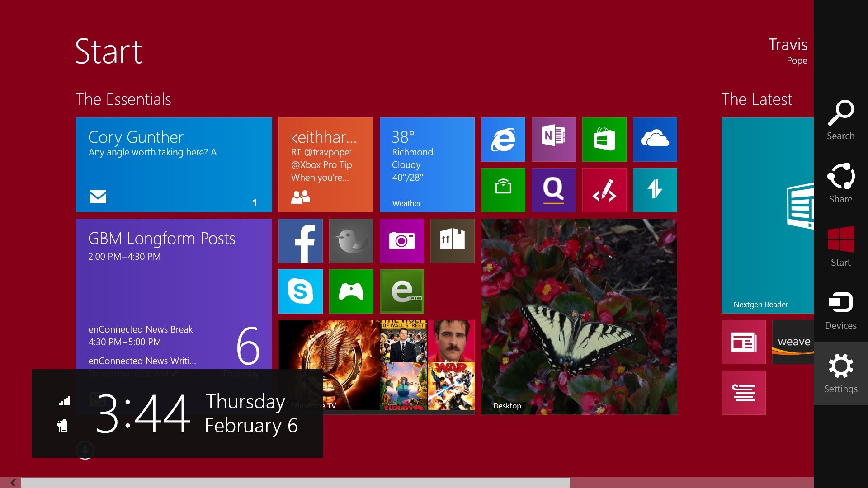Open the red code-and-pencil app tile
Viewport: 868px width, 488px height.
pos(604,190)
